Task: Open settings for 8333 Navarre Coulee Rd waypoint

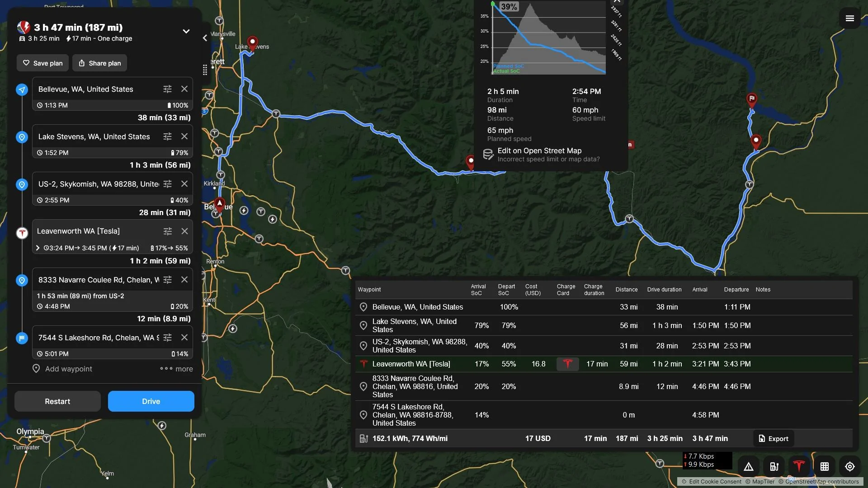Action: point(167,280)
